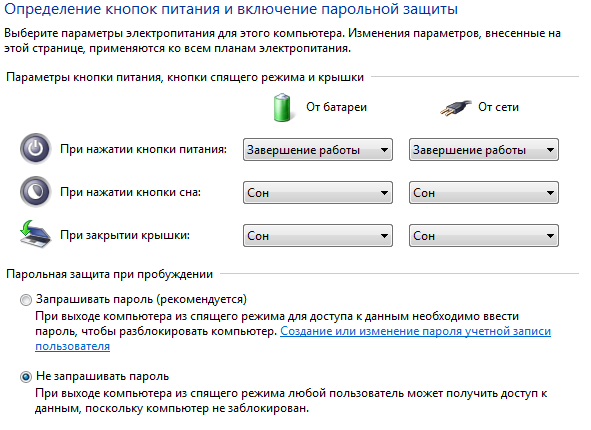Viewport: 591px width, 430px height.
Task: Click the green battery icon
Action: tap(282, 107)
